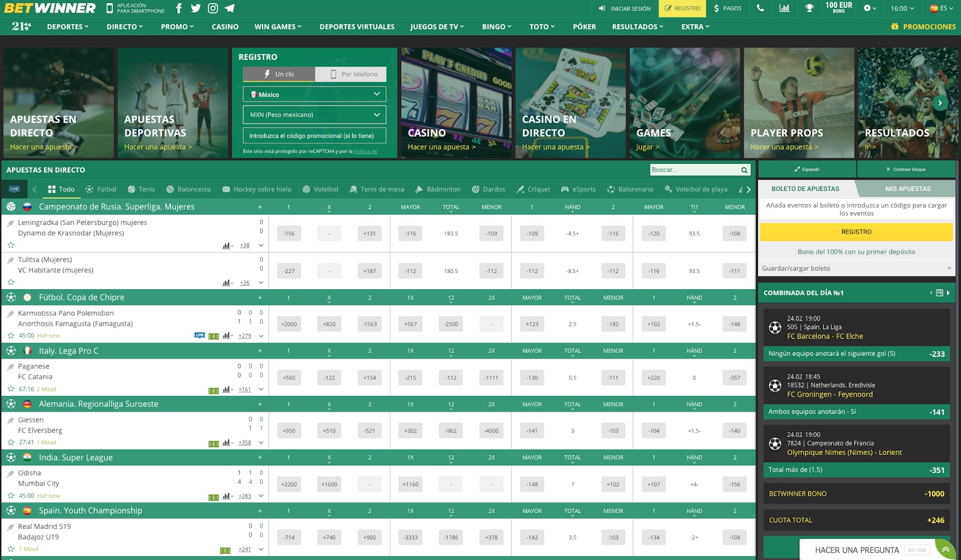The image size is (961, 560).
Task: Open the trophy promotions icon near the bonus
Action: click(809, 8)
